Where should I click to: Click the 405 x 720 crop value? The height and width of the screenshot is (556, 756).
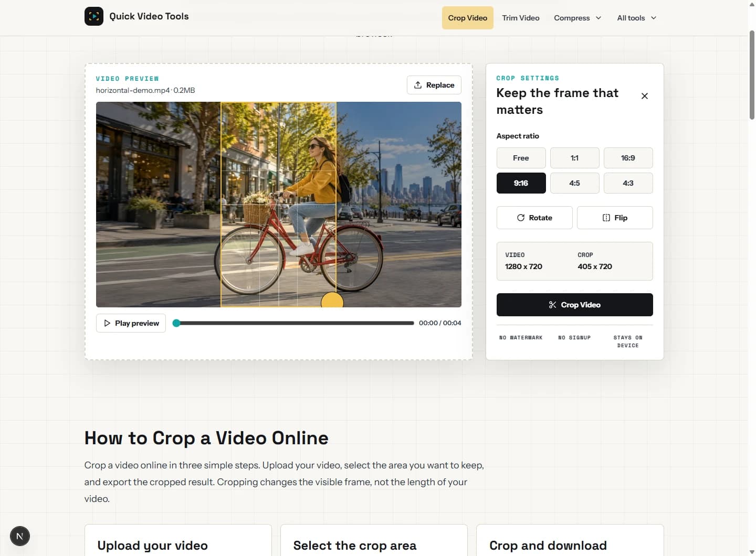click(595, 266)
